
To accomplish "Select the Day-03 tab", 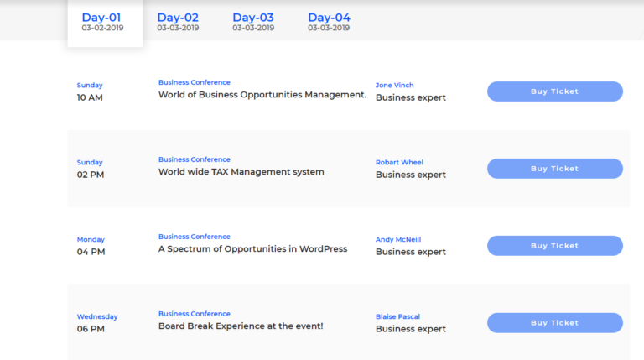I will click(x=253, y=22).
